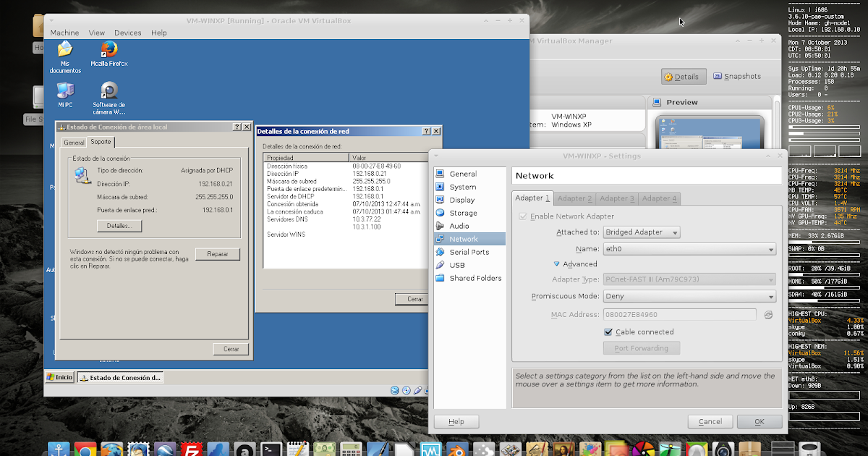Open Mi PC icon on XP desktop
Image resolution: width=868 pixels, height=456 pixels.
pos(65,95)
